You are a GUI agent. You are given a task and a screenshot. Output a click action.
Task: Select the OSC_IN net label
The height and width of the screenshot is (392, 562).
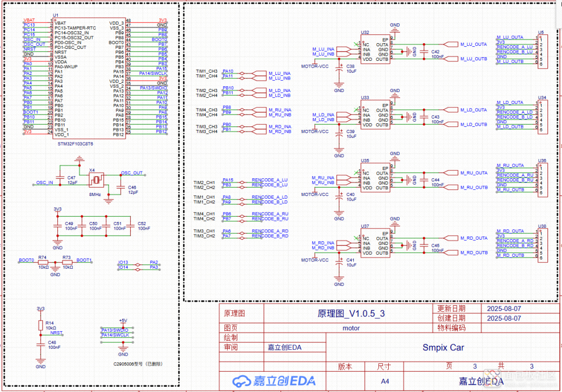click(44, 183)
